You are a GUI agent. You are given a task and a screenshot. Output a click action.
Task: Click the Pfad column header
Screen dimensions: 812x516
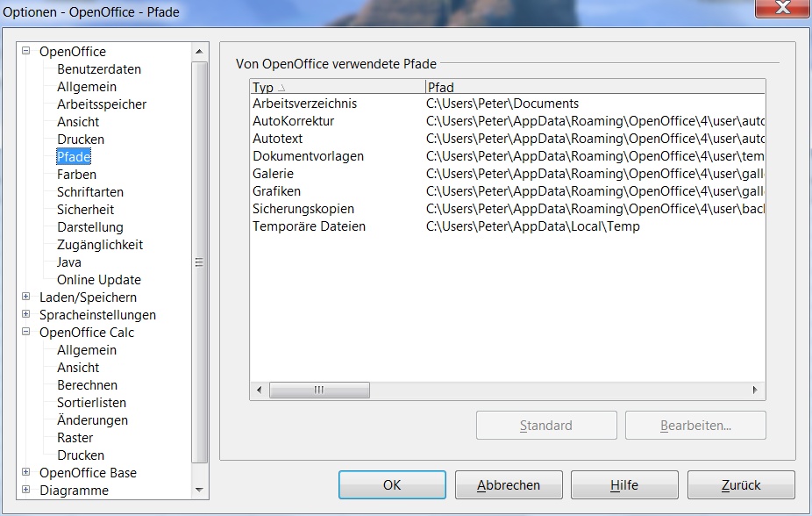[595, 87]
